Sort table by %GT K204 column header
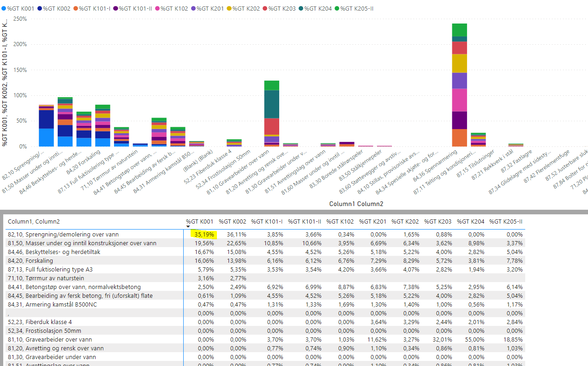 (470, 221)
